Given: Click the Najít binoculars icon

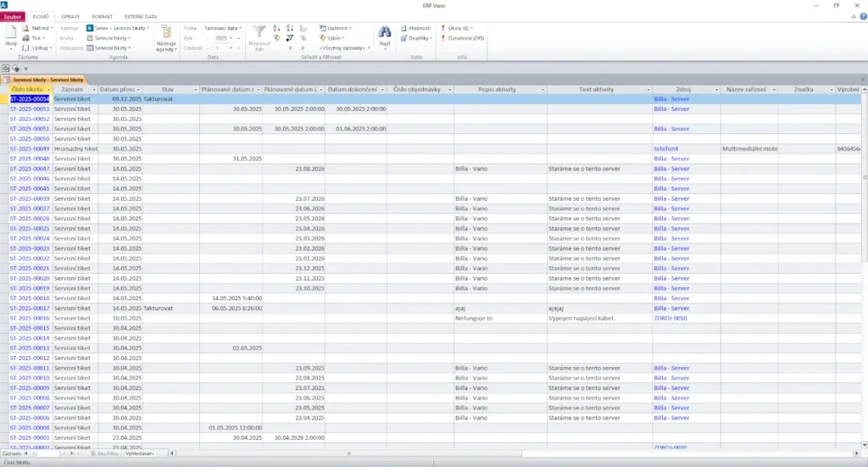Looking at the screenshot, I should coord(385,32).
